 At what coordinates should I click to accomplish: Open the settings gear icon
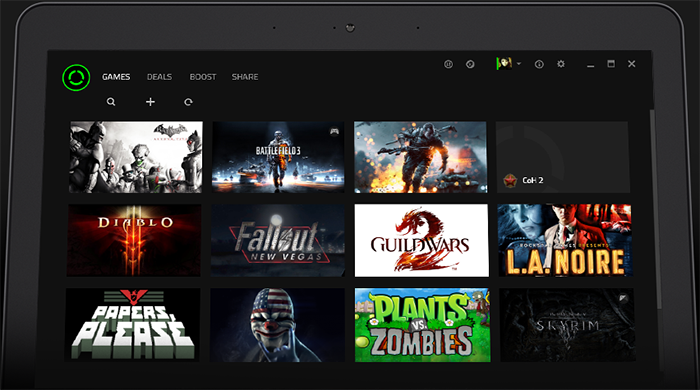click(x=561, y=64)
